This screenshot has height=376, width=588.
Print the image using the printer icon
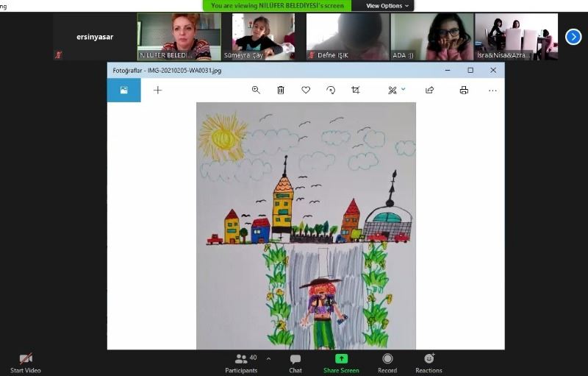464,90
